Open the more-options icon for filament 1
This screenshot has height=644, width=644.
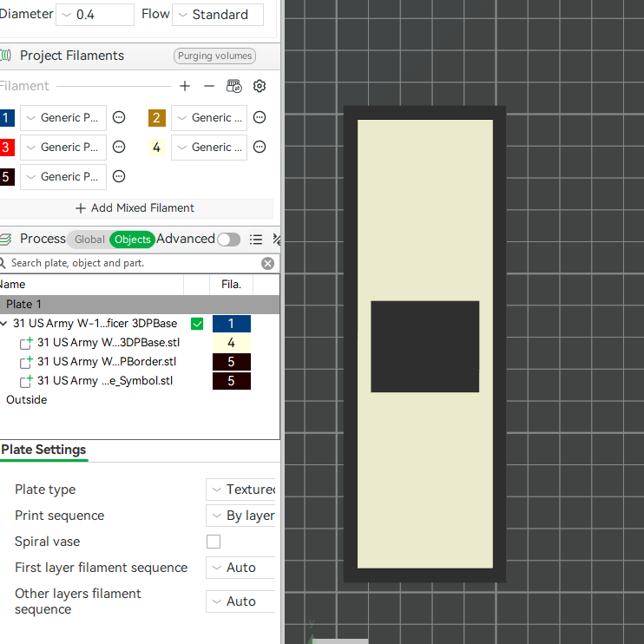pyautogui.click(x=119, y=117)
